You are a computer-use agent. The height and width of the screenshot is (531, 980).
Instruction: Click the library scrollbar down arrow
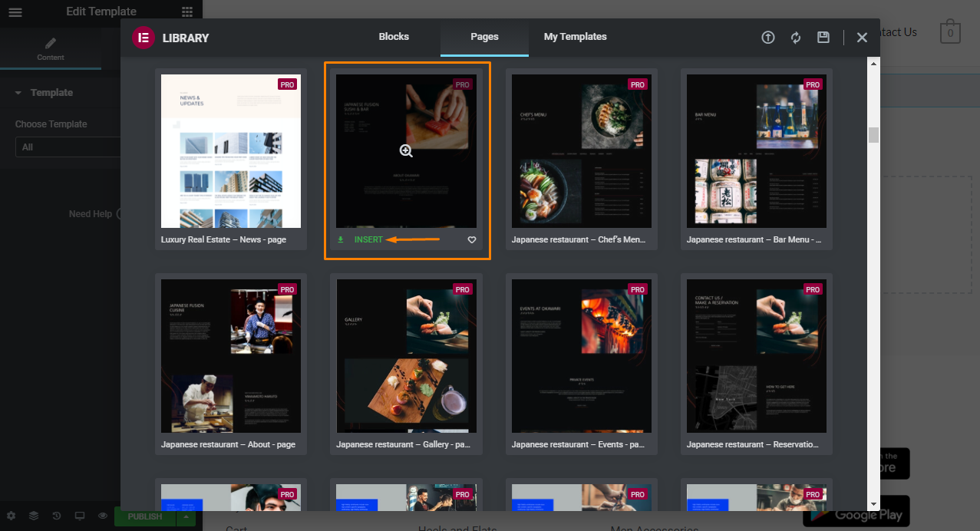873,504
